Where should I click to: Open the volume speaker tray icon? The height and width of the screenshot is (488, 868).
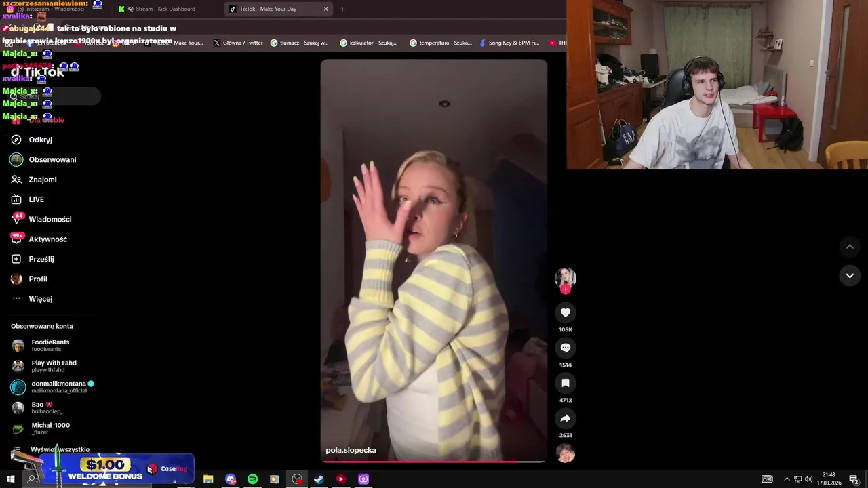808,479
